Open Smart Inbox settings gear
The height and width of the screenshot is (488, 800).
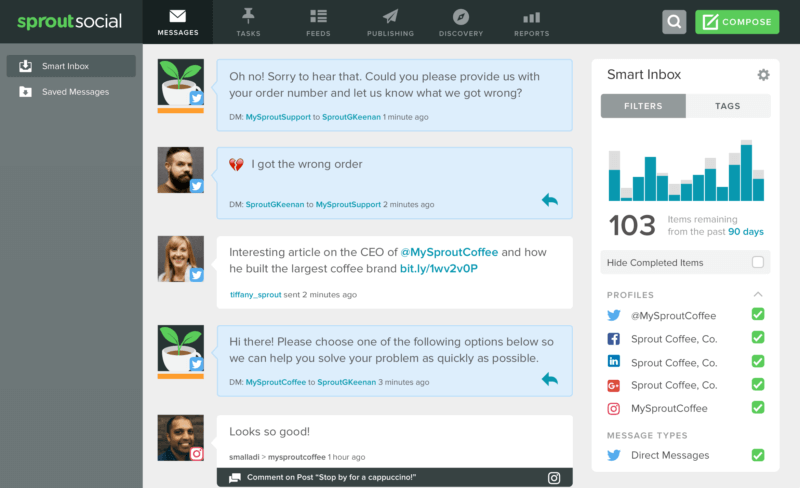[x=763, y=75]
